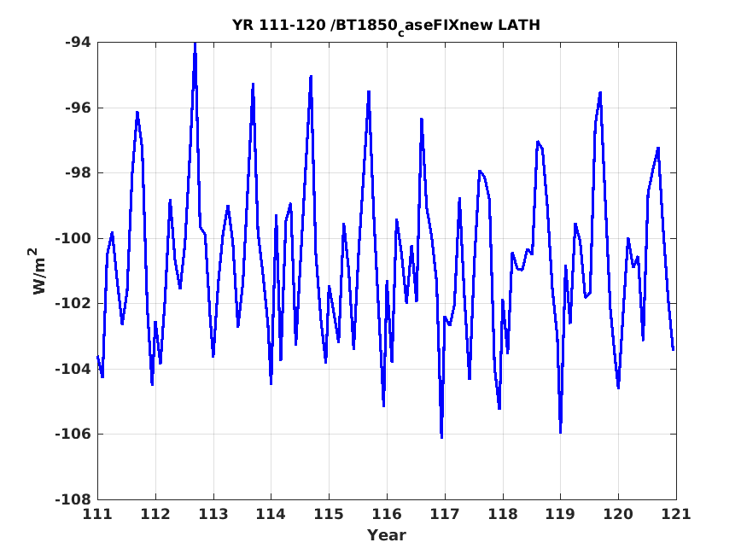This screenshot has height=560, width=747.
Task: Click the y-axis label W/m2
Action: (38, 271)
